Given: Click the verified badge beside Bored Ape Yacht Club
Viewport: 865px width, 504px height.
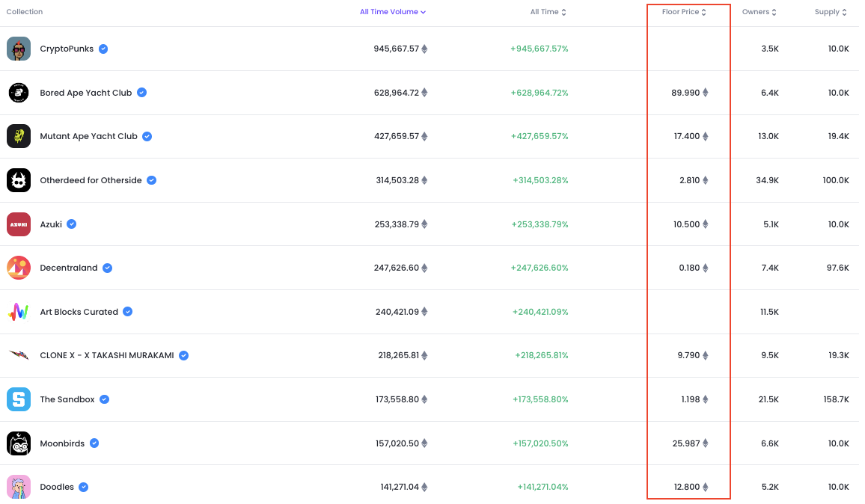Looking at the screenshot, I should tap(141, 93).
